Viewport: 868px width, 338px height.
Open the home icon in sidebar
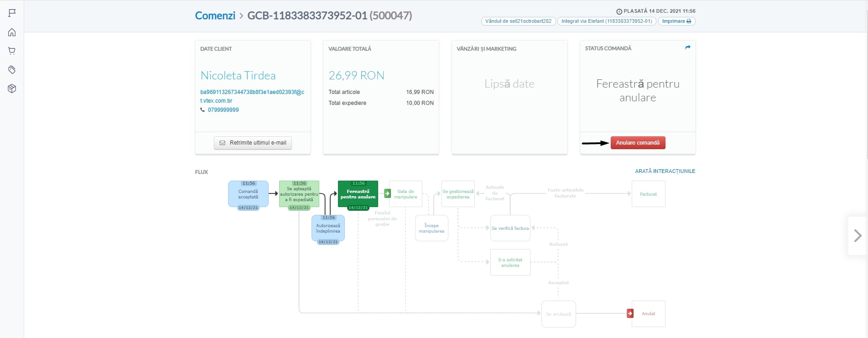12,32
